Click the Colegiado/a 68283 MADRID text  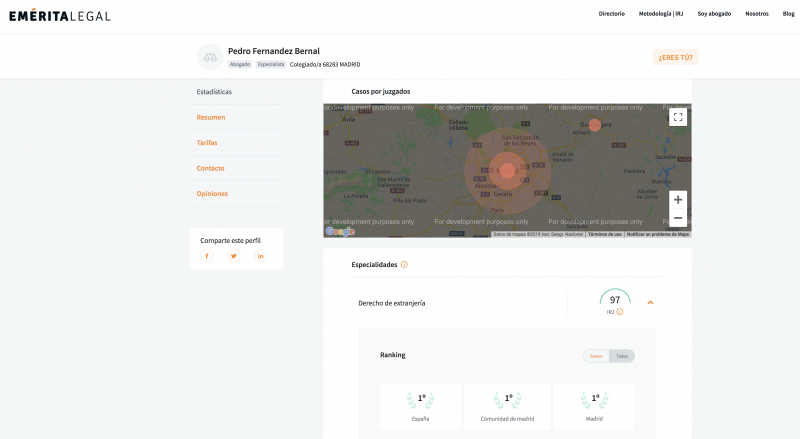325,64
